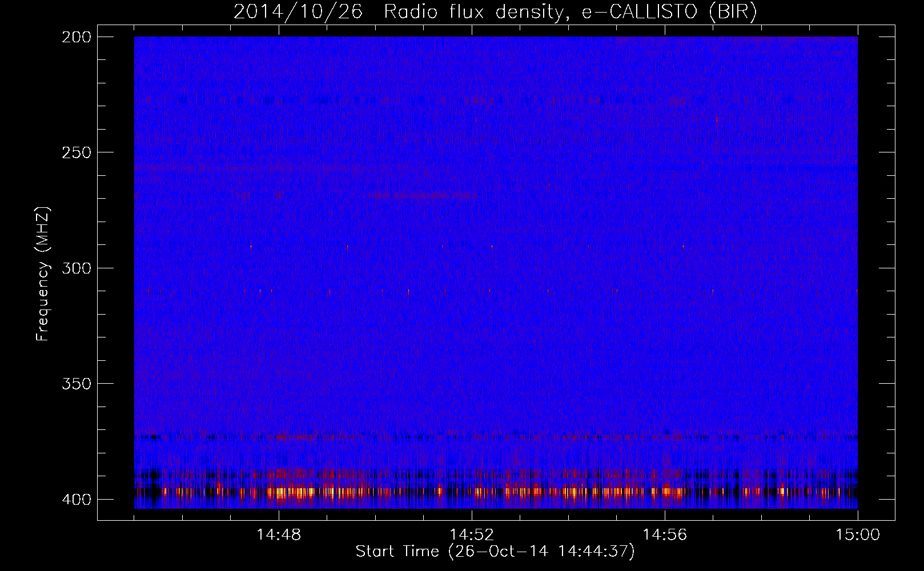Click the 14:48 time tick label
924x571 pixels.
pyautogui.click(x=279, y=535)
